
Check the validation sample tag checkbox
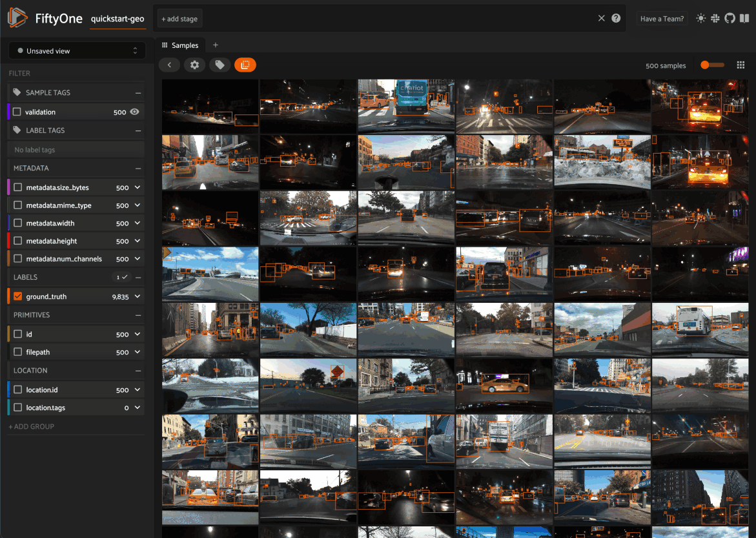point(17,112)
